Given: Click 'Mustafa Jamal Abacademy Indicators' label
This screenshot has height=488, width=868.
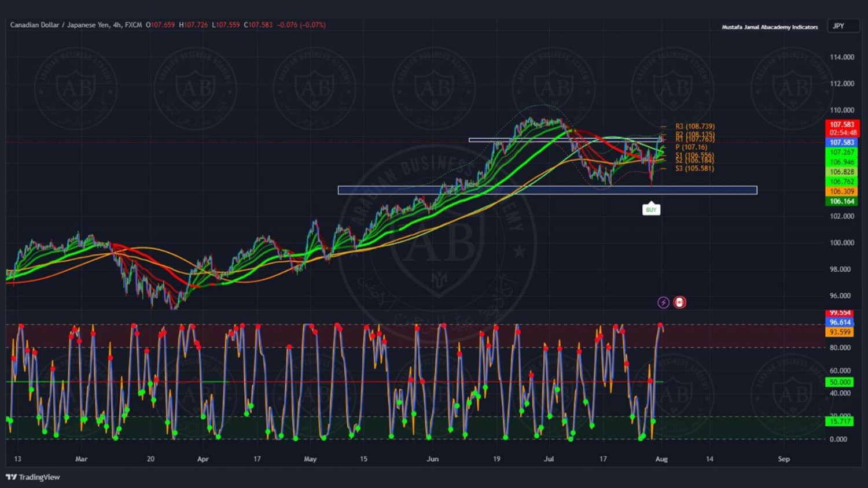Looking at the screenshot, I should coord(770,27).
